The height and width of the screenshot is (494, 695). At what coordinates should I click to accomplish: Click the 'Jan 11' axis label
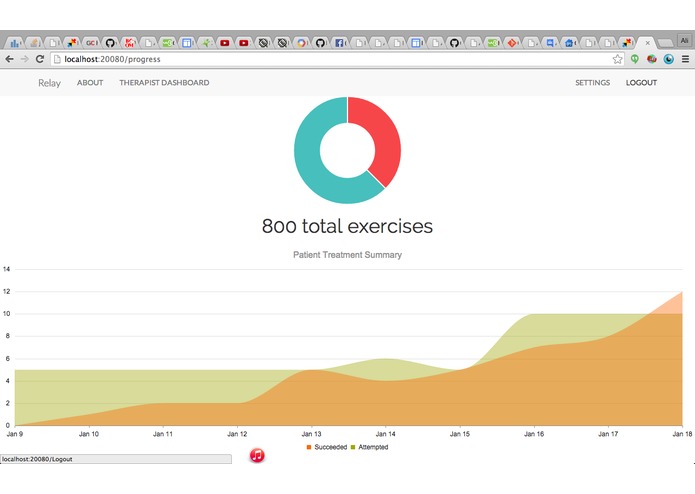click(x=163, y=434)
